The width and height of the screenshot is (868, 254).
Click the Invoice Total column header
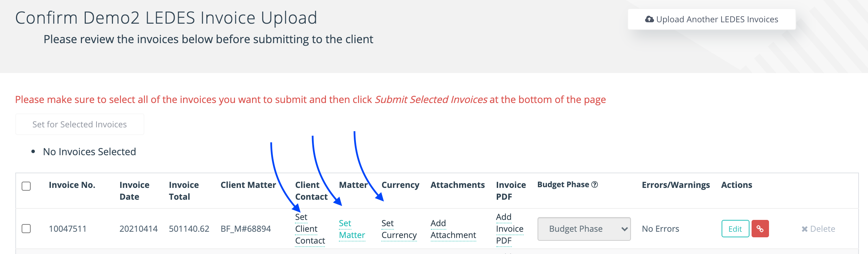point(184,191)
